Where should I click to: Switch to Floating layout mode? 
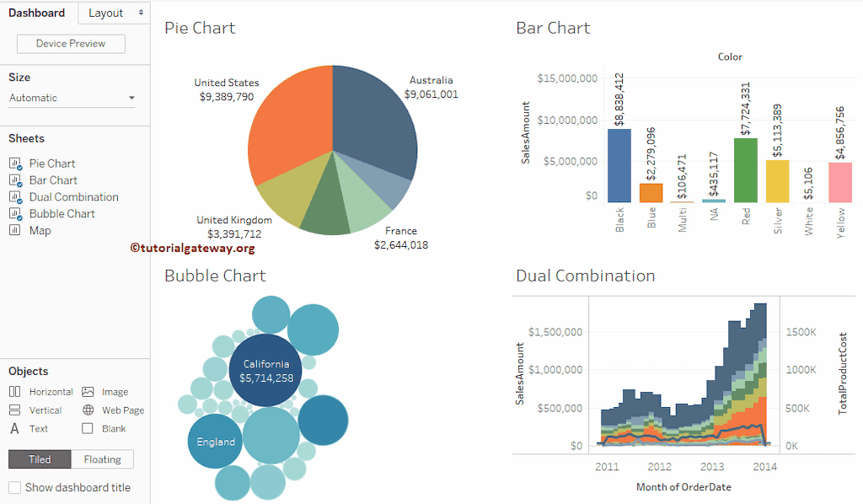102,458
